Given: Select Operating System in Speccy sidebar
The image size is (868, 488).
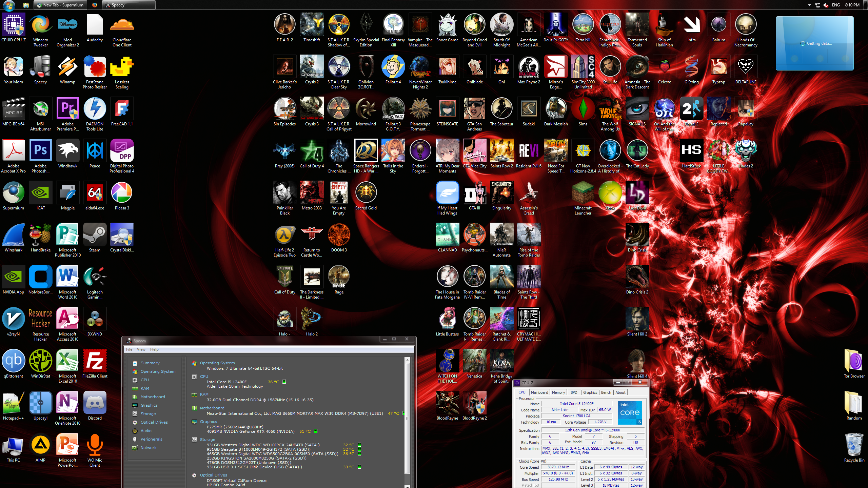Looking at the screenshot, I should click(158, 371).
